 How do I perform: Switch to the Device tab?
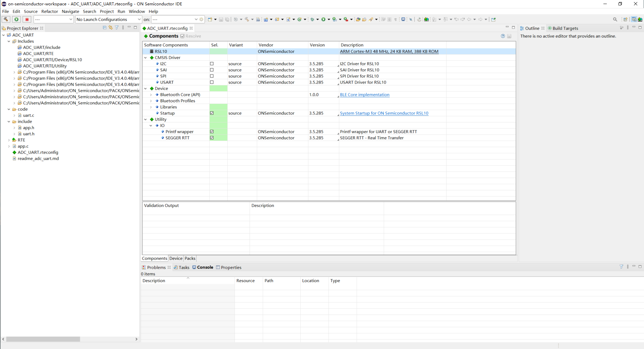(176, 258)
